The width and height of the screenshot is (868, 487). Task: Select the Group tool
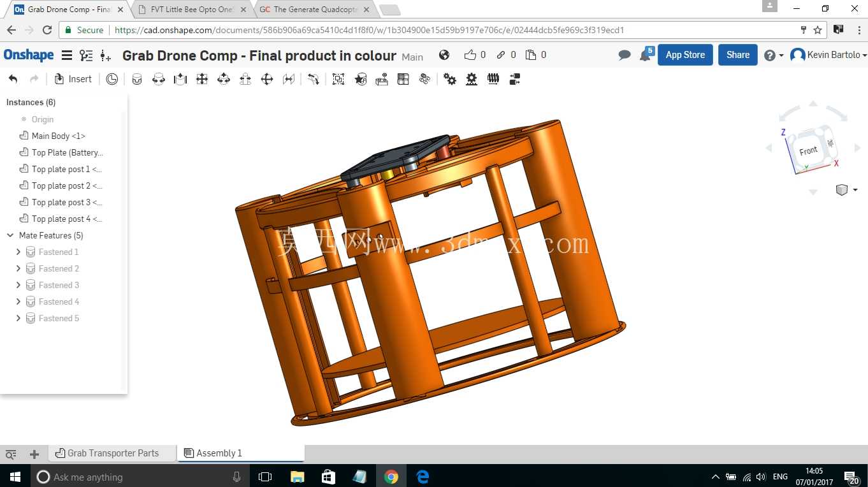(x=338, y=79)
